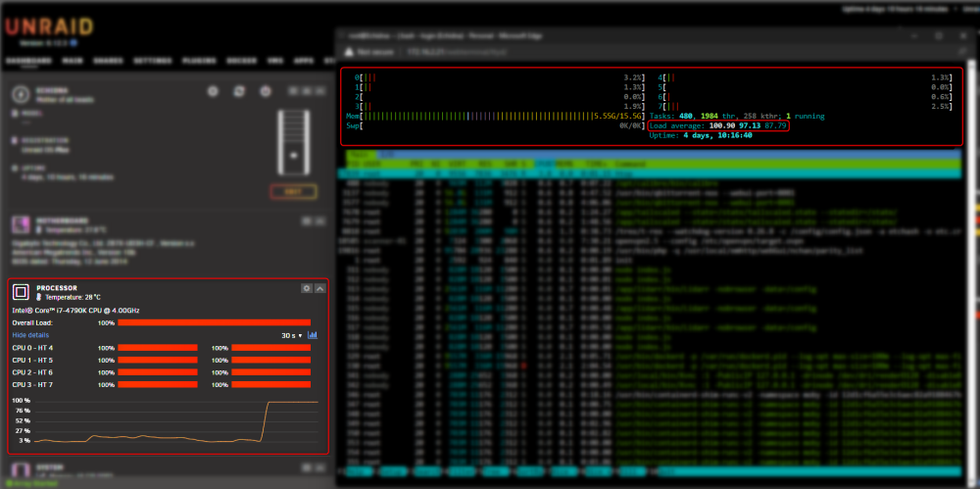
Task: Select the CPU 3 - HT 7 label
Action: pos(32,384)
